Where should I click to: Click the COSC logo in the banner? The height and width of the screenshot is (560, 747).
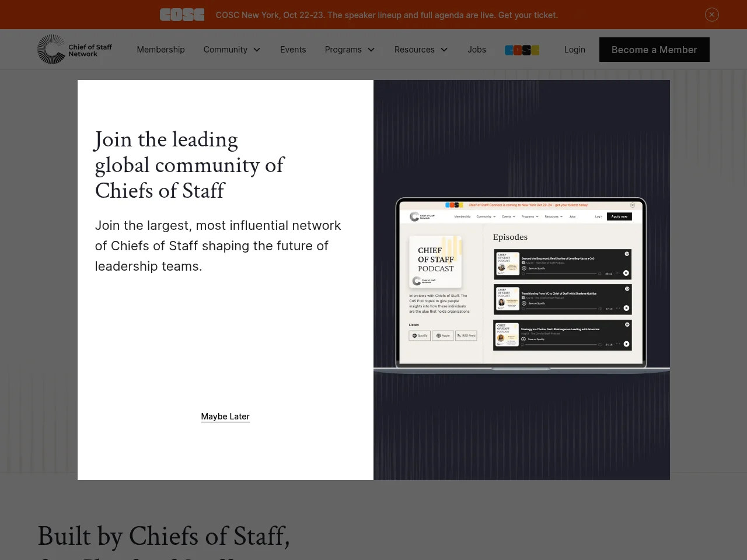tap(182, 15)
